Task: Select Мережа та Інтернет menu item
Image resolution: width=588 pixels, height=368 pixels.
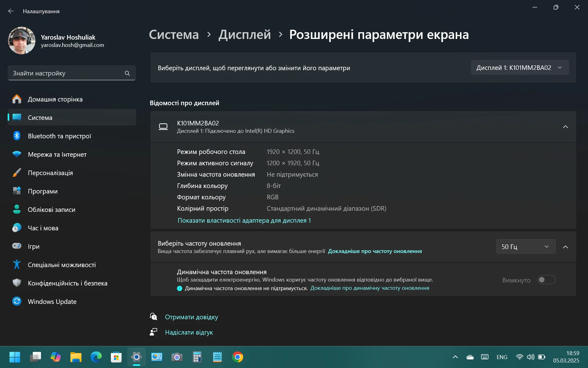Action: [57, 154]
